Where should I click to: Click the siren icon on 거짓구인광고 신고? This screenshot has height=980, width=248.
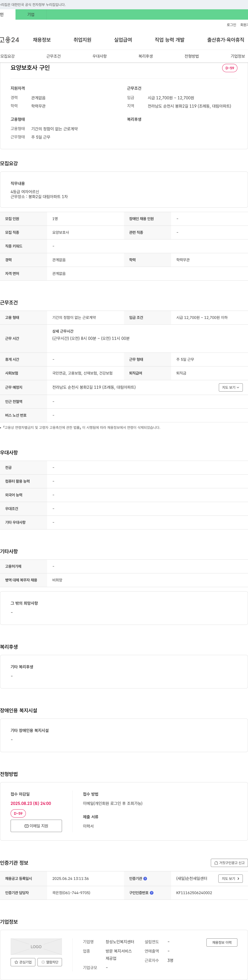click(216, 863)
